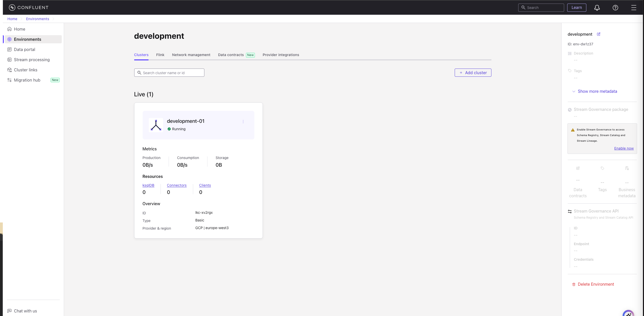Open the AI assistant floating icon
The height and width of the screenshot is (316, 644).
tap(628, 313)
